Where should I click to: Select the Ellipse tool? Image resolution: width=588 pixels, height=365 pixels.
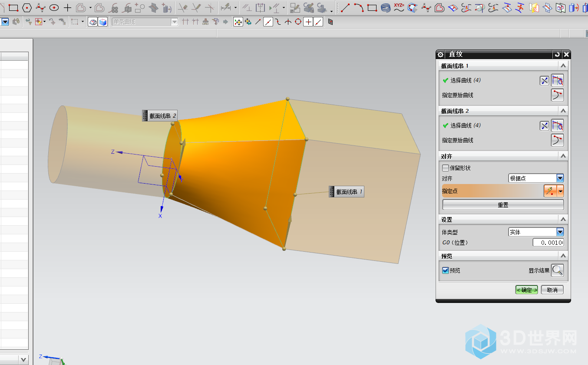click(54, 7)
